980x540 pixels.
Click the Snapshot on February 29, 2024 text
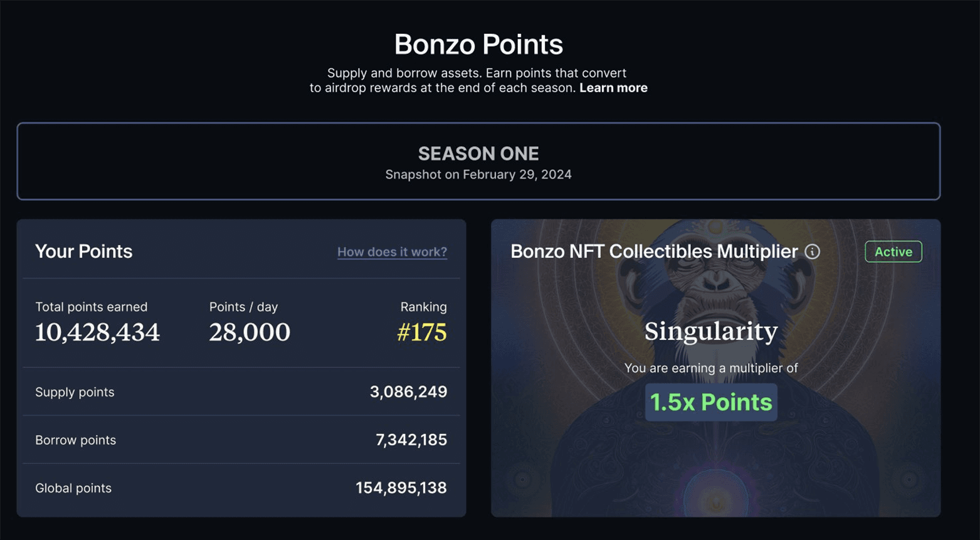[x=478, y=174]
